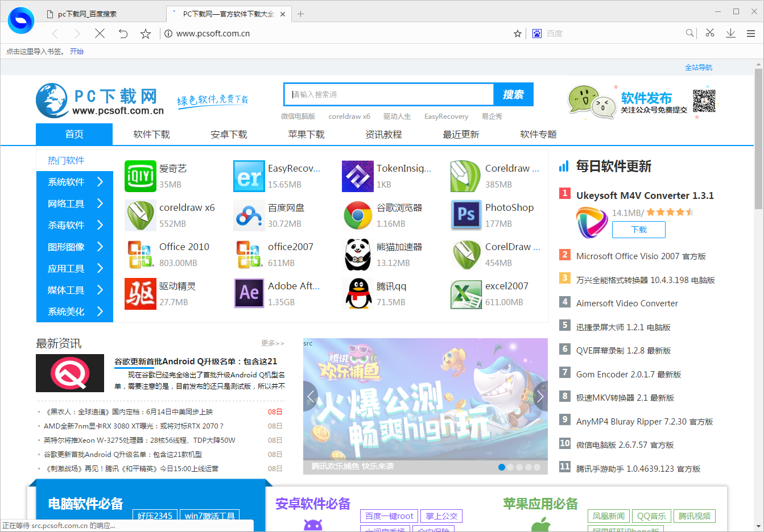
Task: Open a new tab with plus button
Action: pyautogui.click(x=301, y=14)
